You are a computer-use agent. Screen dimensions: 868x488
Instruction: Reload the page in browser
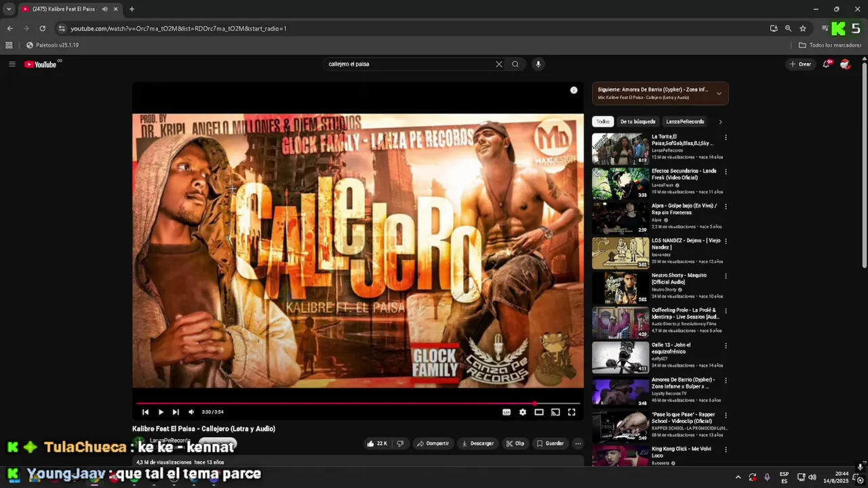coord(42,28)
